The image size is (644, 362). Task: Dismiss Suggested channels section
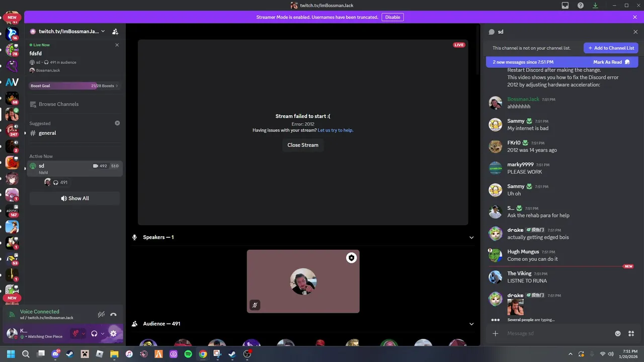[117, 123]
